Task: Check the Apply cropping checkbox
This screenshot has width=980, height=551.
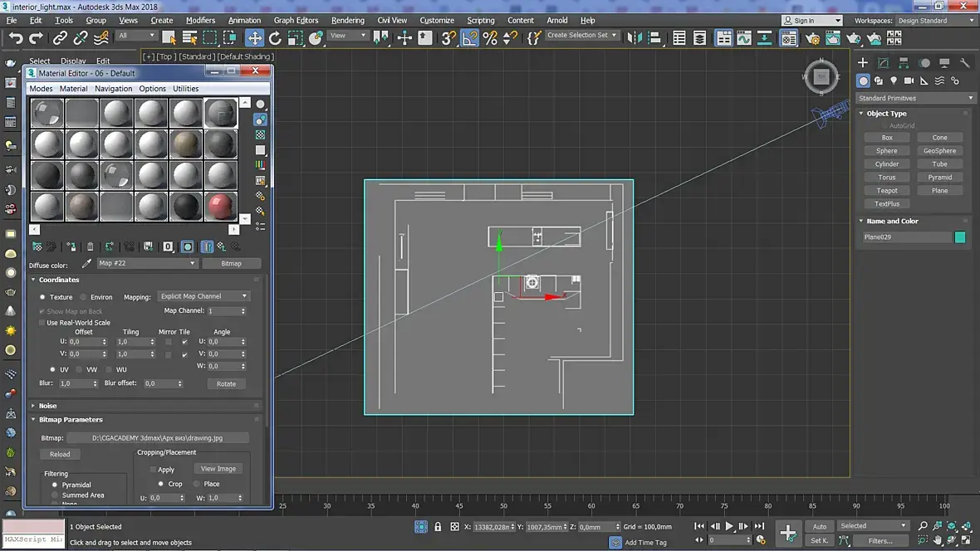Action: coord(153,470)
